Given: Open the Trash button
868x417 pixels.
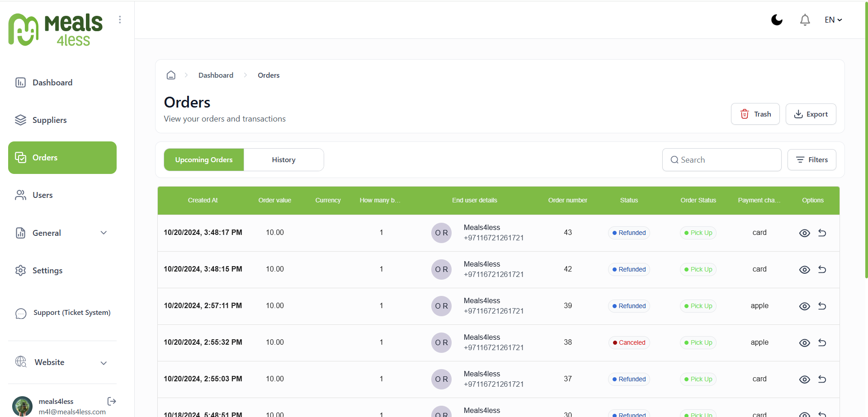Looking at the screenshot, I should pyautogui.click(x=755, y=114).
